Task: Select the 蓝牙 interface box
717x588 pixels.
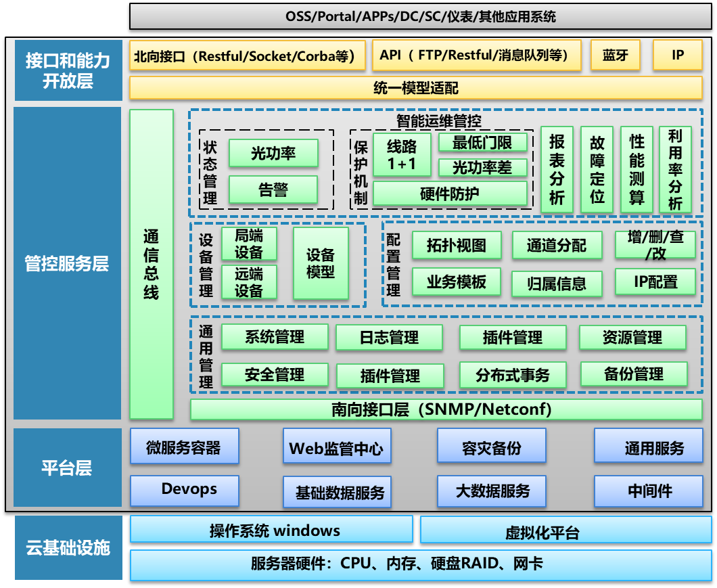Action: (615, 55)
